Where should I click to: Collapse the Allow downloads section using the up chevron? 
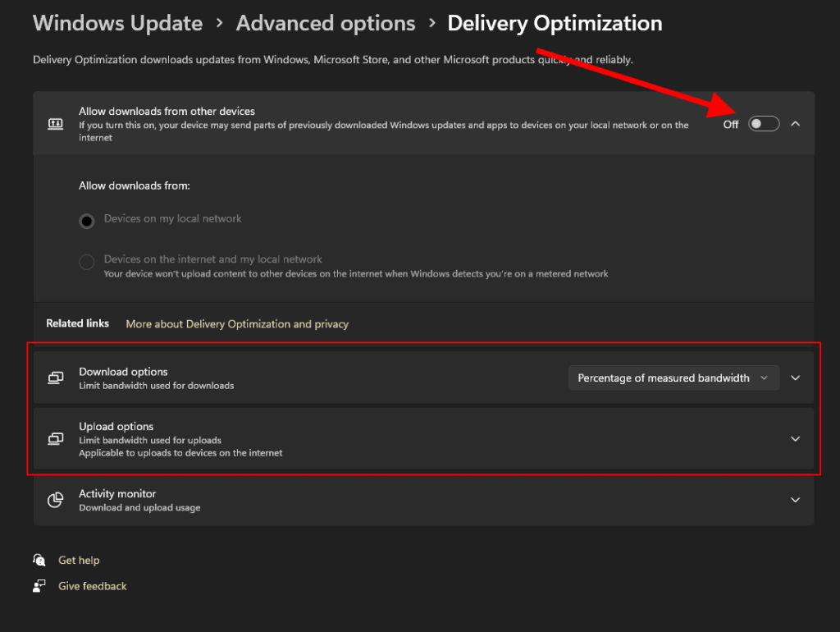[794, 124]
